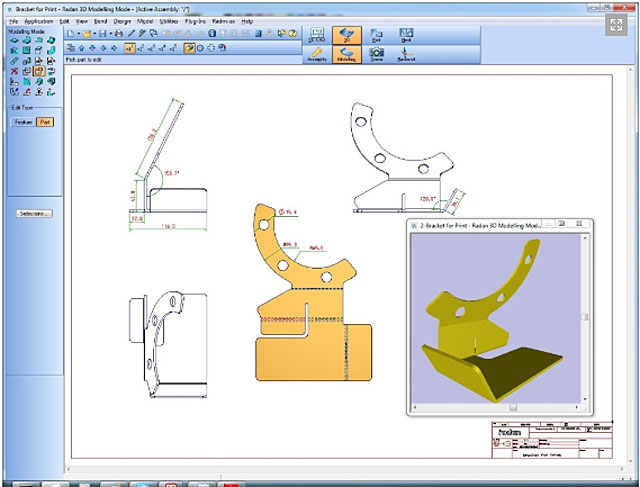Viewport: 640px width, 487px height.
Task: Toggle the highlighted view 1 button
Action: click(x=129, y=48)
